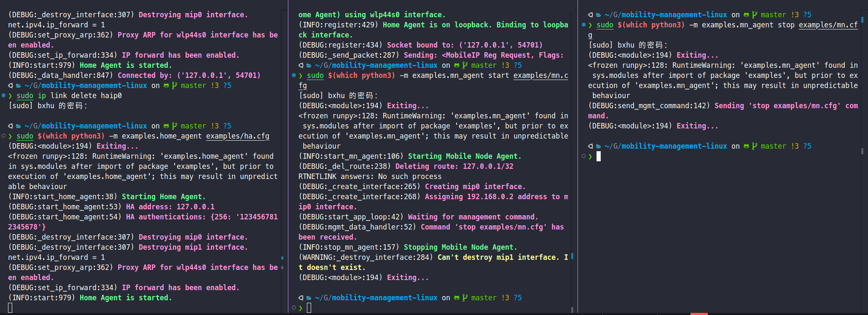This screenshot has width=868, height=315.
Task: Click 'master' branch name in right pane's empty prompt
Action: 774,146
